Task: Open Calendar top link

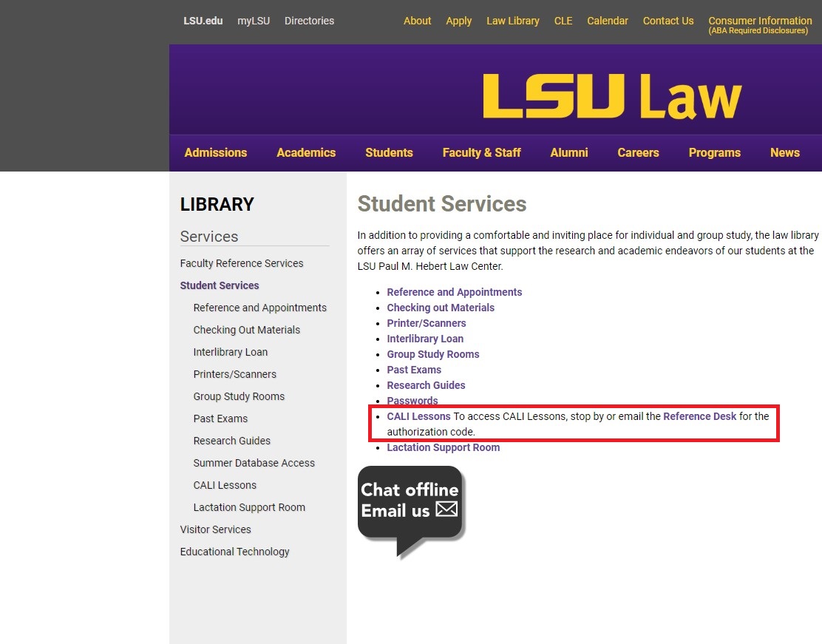Action: click(x=608, y=21)
